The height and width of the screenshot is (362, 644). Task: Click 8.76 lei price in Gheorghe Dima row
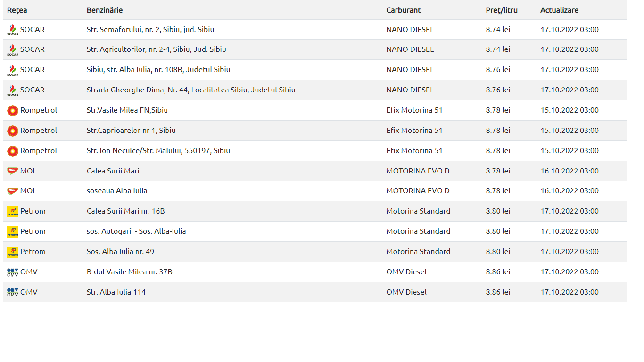(x=498, y=90)
